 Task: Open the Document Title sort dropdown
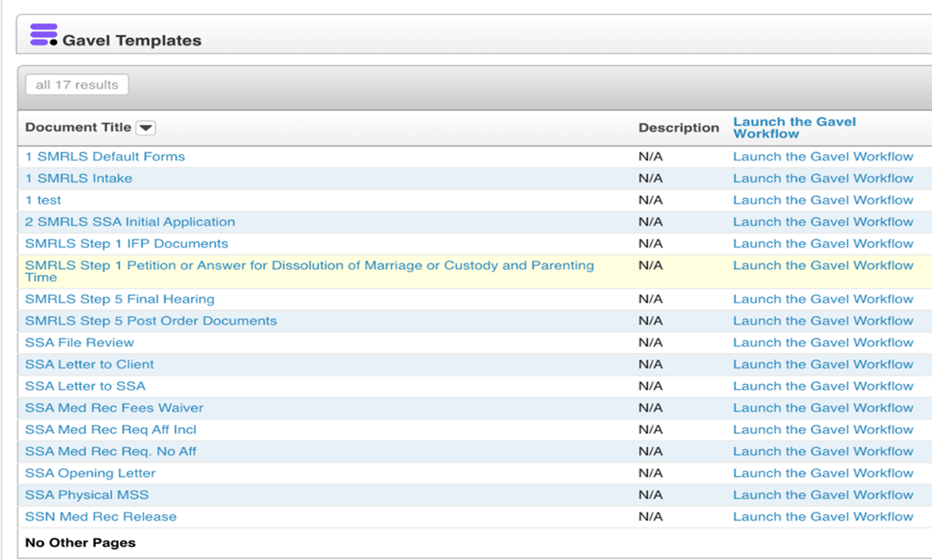[x=147, y=127]
